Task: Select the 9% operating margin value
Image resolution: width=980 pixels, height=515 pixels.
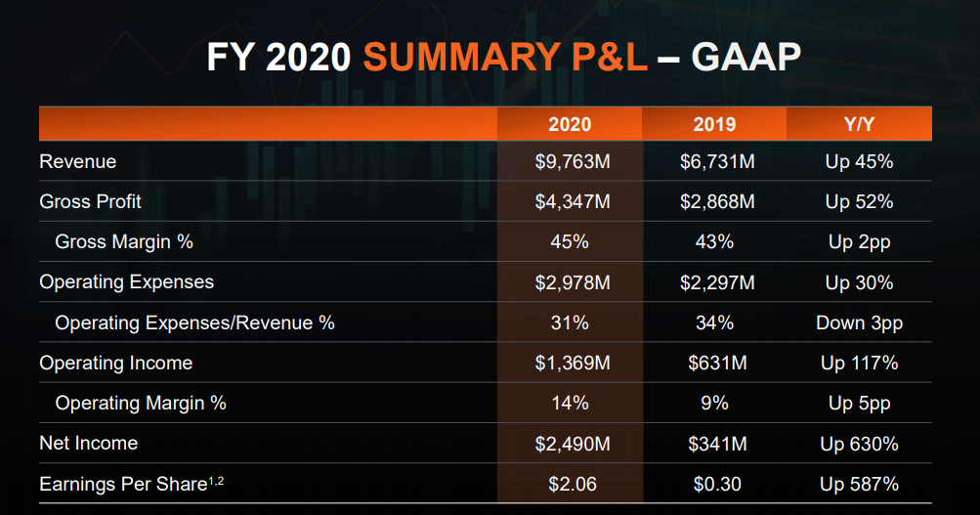Action: coord(714,404)
